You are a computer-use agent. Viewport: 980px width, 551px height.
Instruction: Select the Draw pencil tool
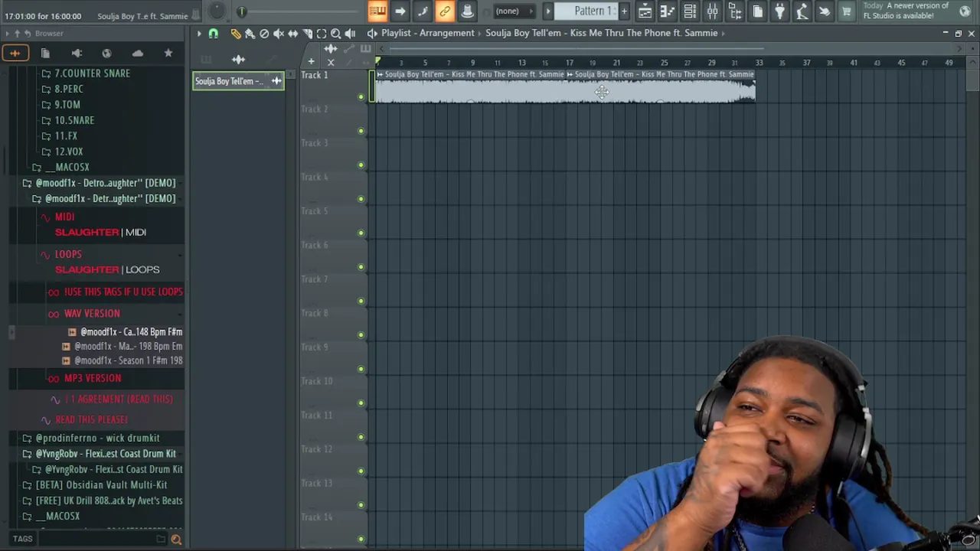click(236, 34)
